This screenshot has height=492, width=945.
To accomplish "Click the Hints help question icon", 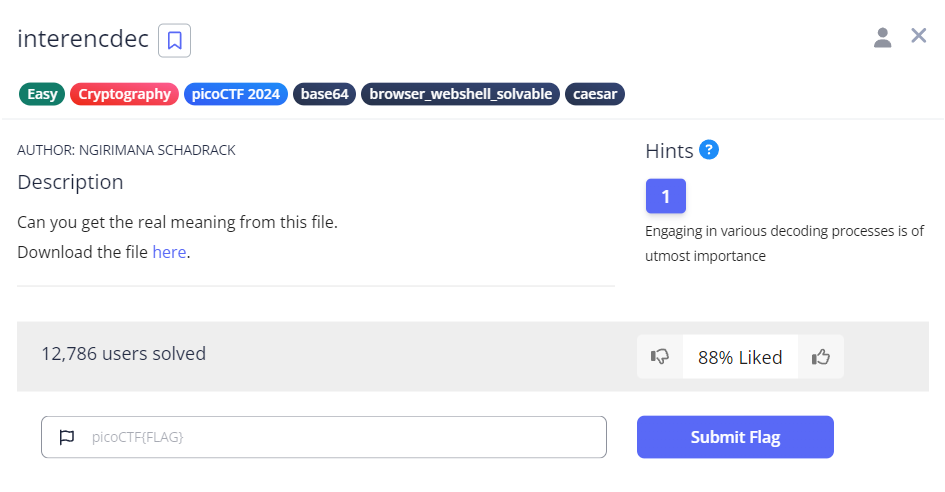I will tap(709, 150).
